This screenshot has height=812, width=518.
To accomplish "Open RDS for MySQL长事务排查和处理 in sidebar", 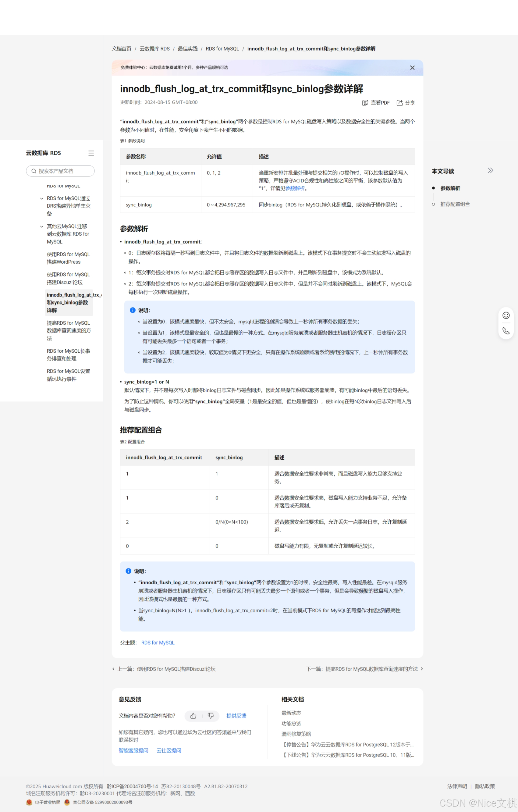I will [69, 355].
